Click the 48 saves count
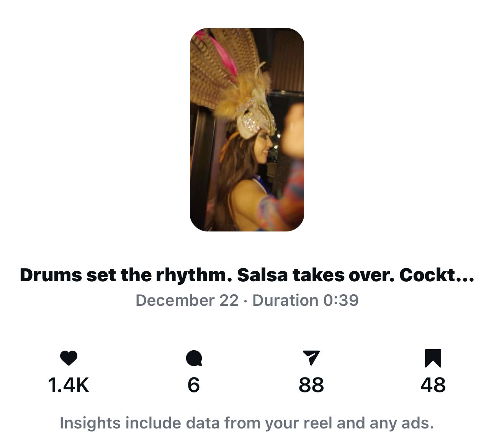 (433, 385)
